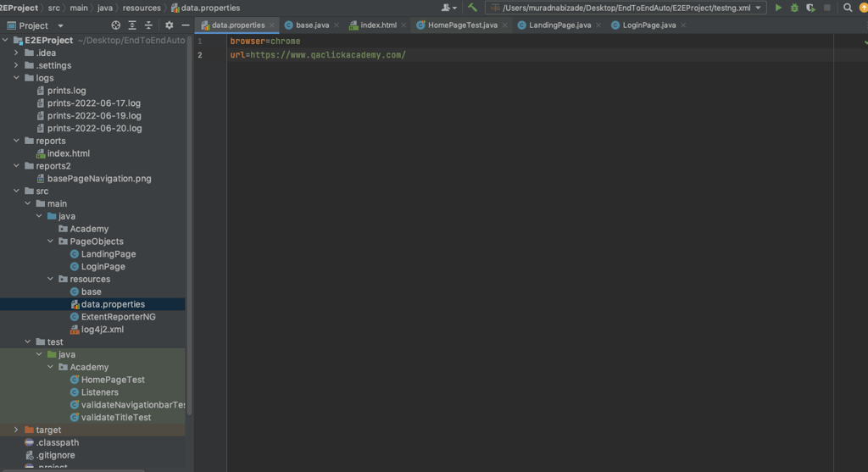Open the run configuration testng.xml dropdown
The height and width of the screenshot is (472, 868).
[626, 8]
